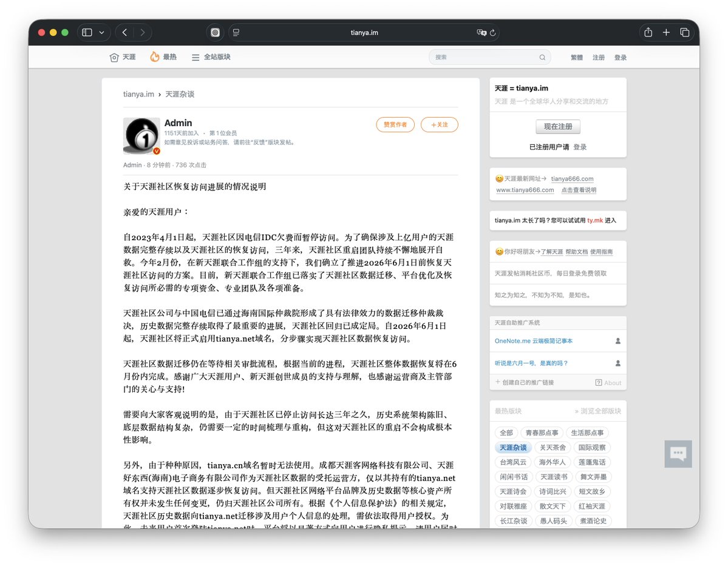Open Admin's avatar image
The width and height of the screenshot is (728, 566).
pyautogui.click(x=141, y=135)
